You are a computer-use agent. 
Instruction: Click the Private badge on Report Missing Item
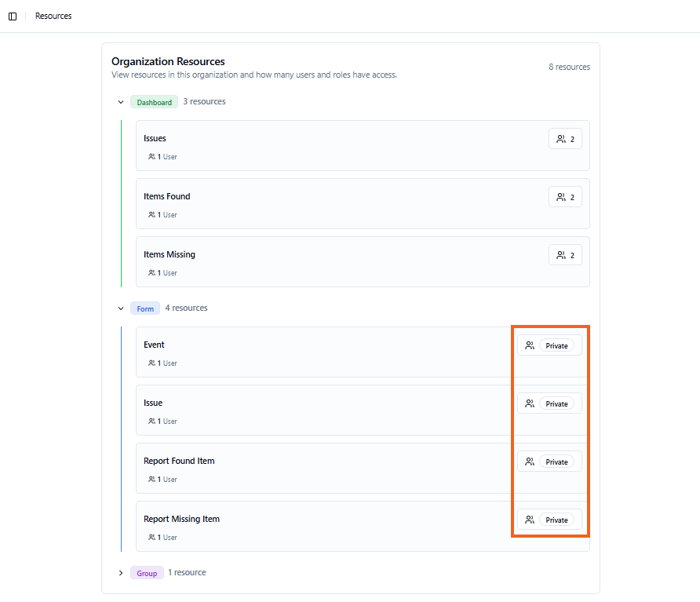tap(556, 520)
